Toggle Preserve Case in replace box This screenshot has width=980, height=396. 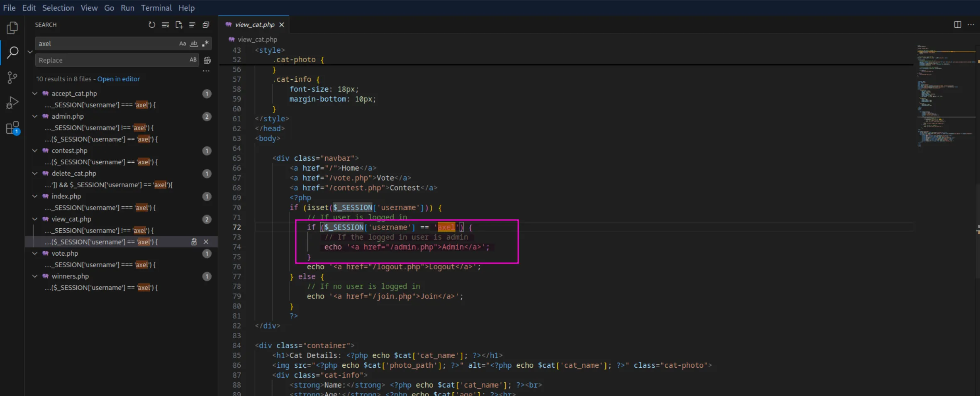click(193, 60)
